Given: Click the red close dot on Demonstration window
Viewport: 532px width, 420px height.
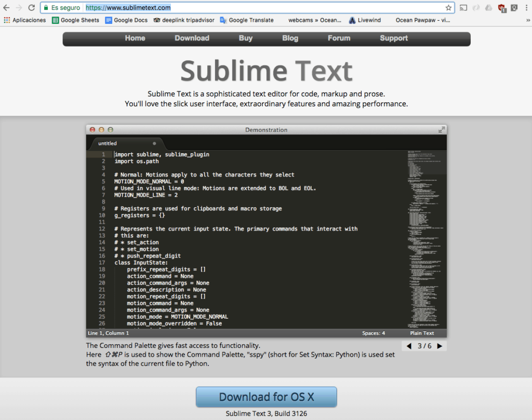Looking at the screenshot, I should point(92,129).
